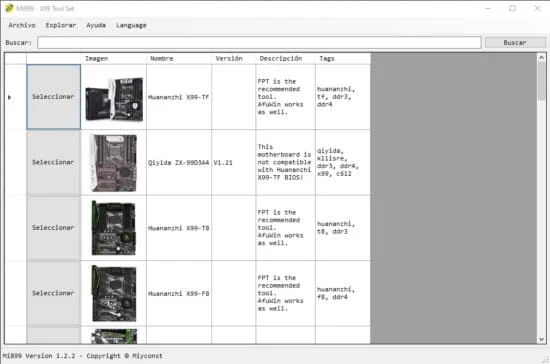Click Seleccionar for Huananzhi X99-F8
This screenshot has height=364, width=550.
53,293
